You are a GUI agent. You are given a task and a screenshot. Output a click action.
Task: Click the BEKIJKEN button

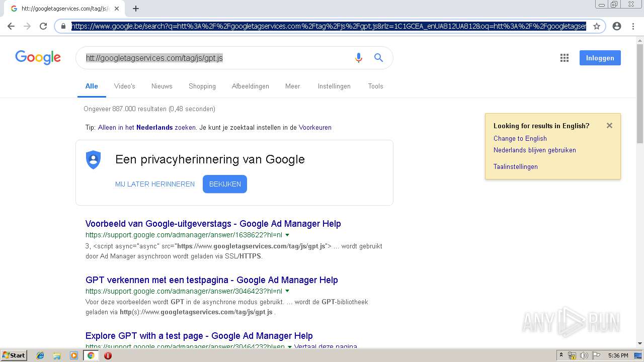(225, 184)
